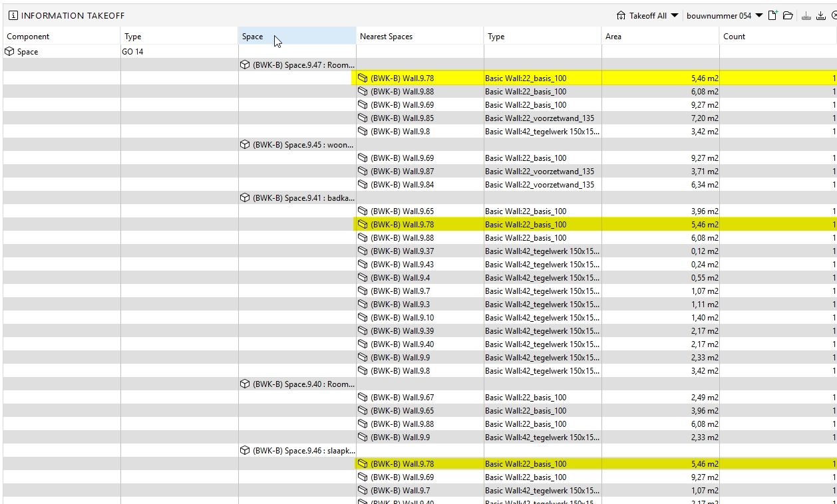Viewport: 837px width, 504px height.
Task: Open the Takeoff All dropdown arrow
Action: pos(674,15)
